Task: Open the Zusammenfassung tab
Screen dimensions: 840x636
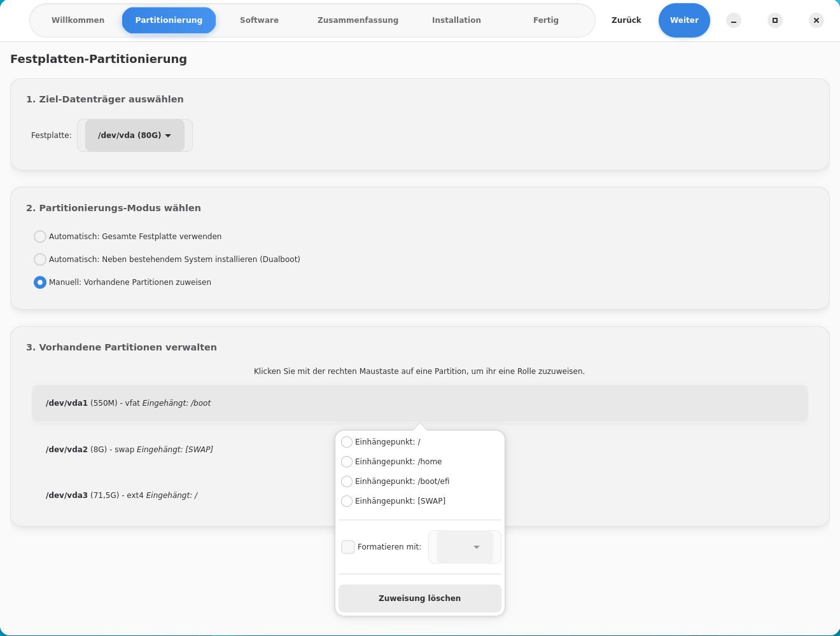Action: (358, 20)
